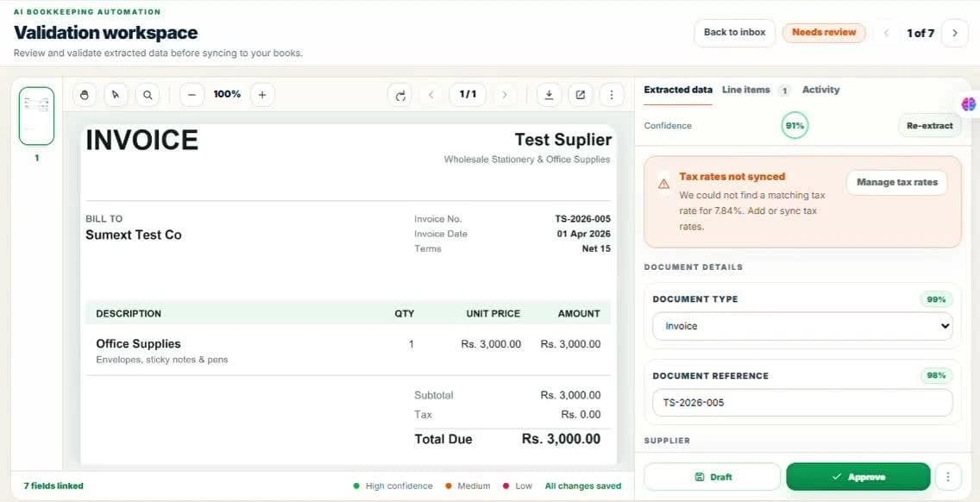Click the Needs review status badge
980x502 pixels.
[824, 33]
